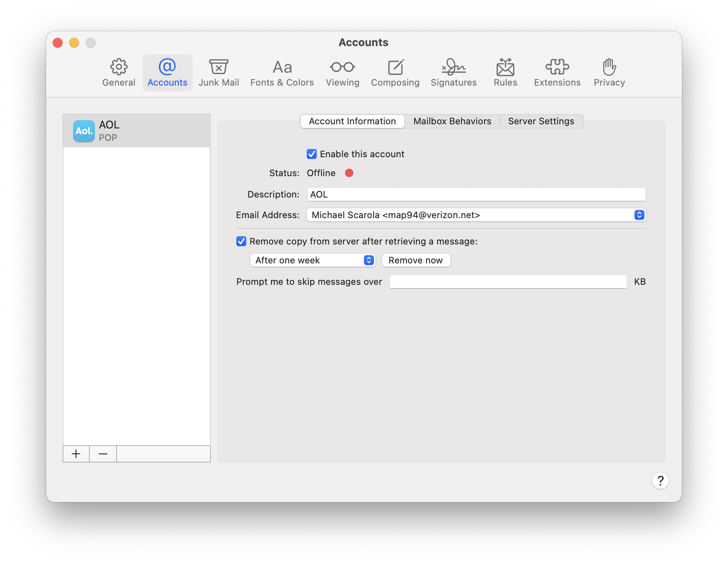
Task: Close the Accounts window
Action: tap(58, 43)
